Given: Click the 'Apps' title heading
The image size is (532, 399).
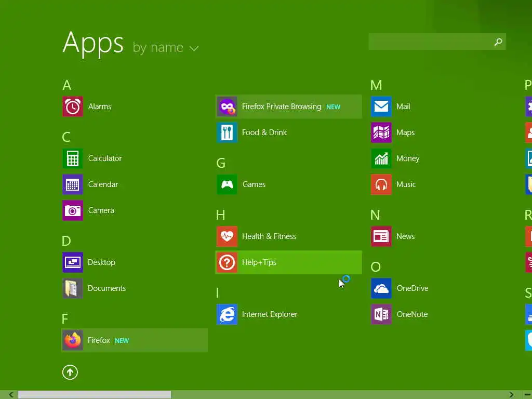Looking at the screenshot, I should [x=93, y=44].
